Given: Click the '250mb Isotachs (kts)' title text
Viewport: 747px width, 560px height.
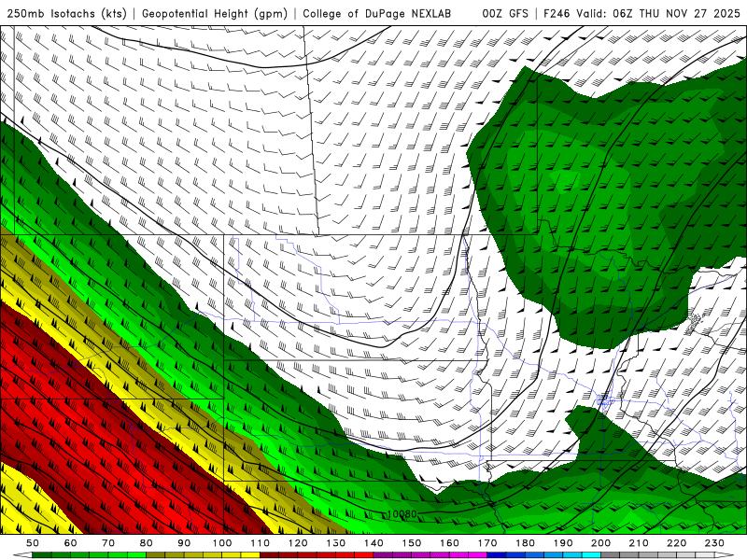Looking at the screenshot, I should coord(67,13).
